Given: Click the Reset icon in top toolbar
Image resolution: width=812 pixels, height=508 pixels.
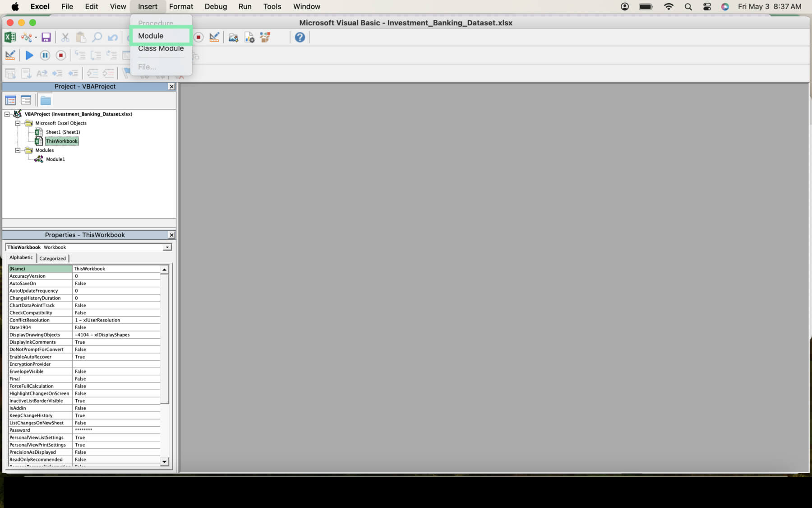Looking at the screenshot, I should point(198,37).
